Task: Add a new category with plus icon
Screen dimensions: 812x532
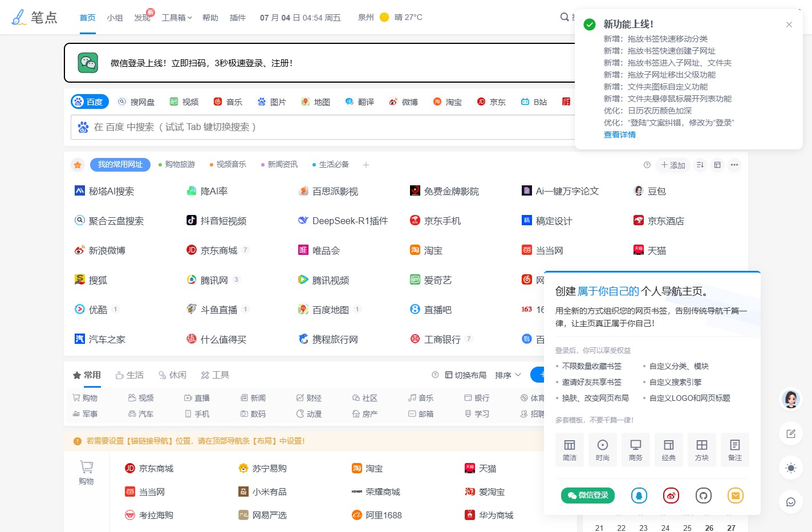Action: coord(366,165)
